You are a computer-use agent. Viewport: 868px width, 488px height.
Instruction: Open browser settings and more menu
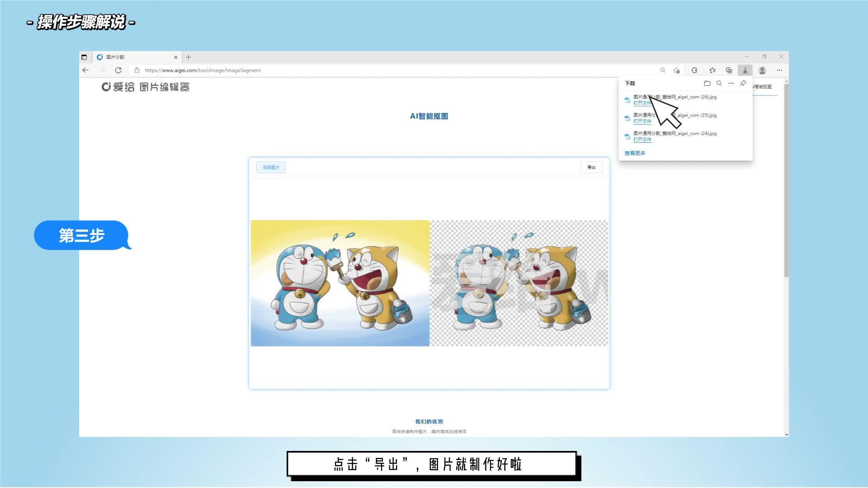779,70
